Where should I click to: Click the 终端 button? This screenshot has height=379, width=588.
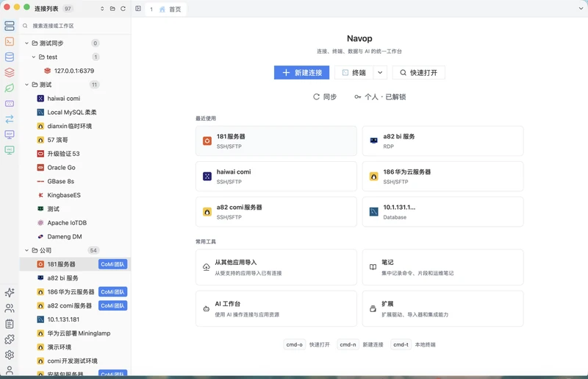[354, 73]
